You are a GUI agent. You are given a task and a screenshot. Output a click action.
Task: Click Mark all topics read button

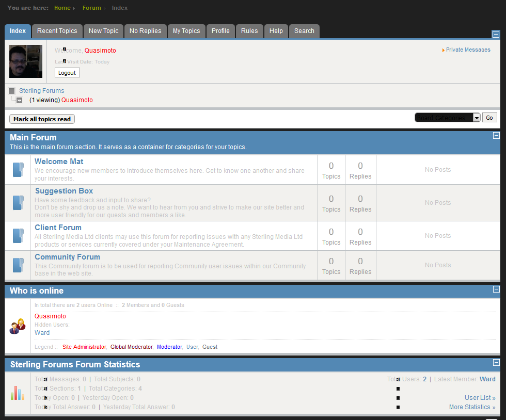42,119
